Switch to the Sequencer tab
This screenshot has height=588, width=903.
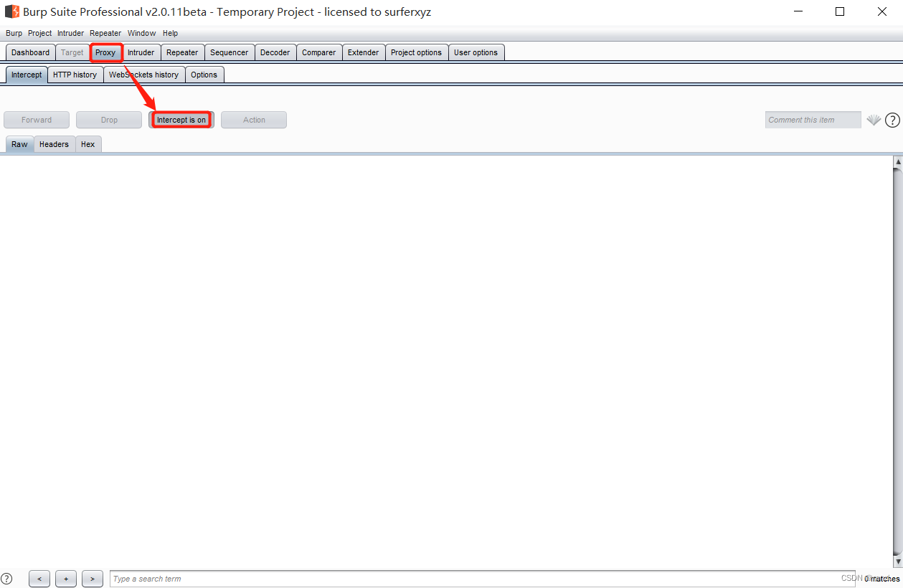point(230,52)
